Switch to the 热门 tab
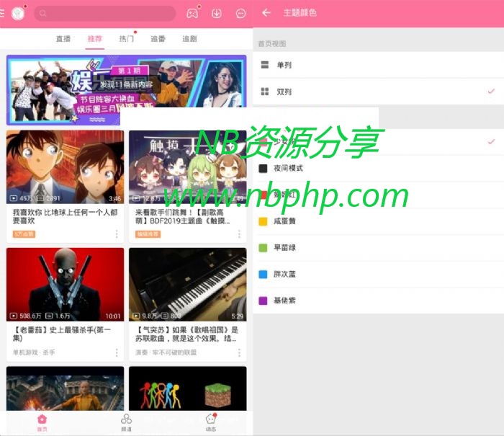The height and width of the screenshot is (436, 504). point(126,39)
